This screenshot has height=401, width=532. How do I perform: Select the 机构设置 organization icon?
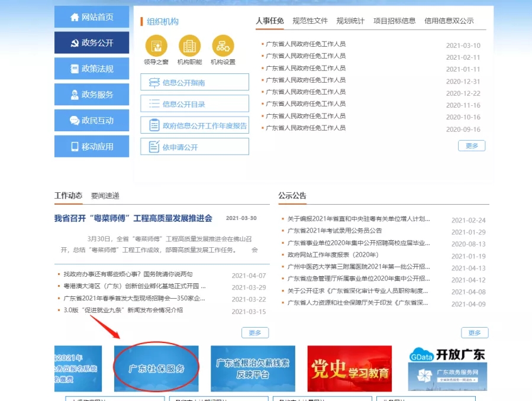click(223, 46)
